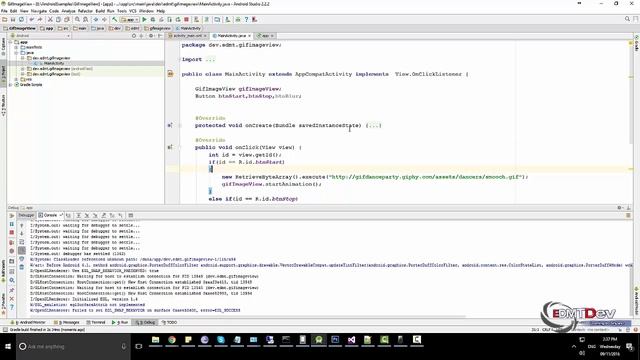
Task: Click the Clear All trash icon in the console
Action: pyautogui.click(x=22, y=267)
